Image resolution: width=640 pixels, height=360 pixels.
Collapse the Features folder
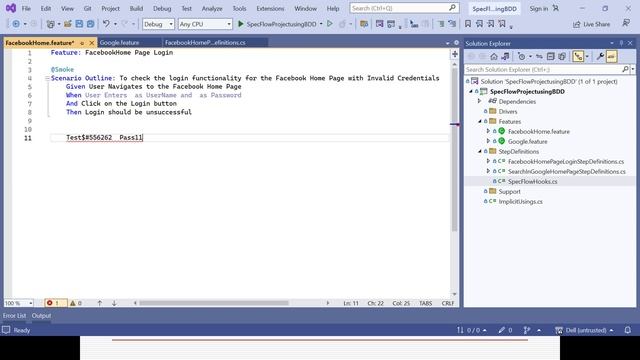click(480, 121)
